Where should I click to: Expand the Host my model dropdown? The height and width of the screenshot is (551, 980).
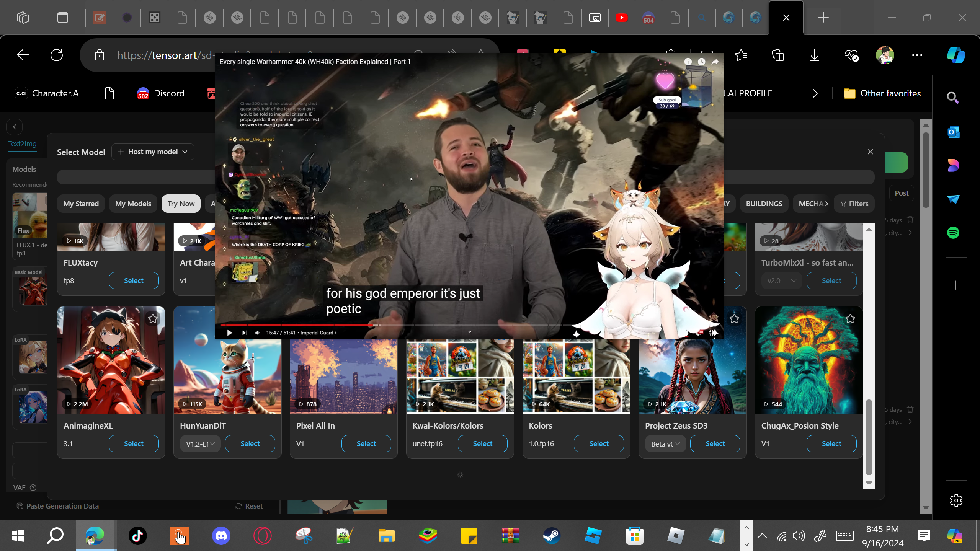point(153,152)
